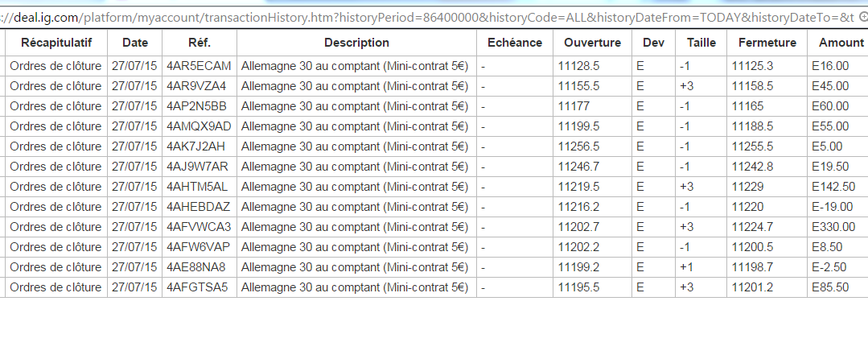This screenshot has width=868, height=363.
Task: Select the E330.00 amount cell
Action: point(834,227)
